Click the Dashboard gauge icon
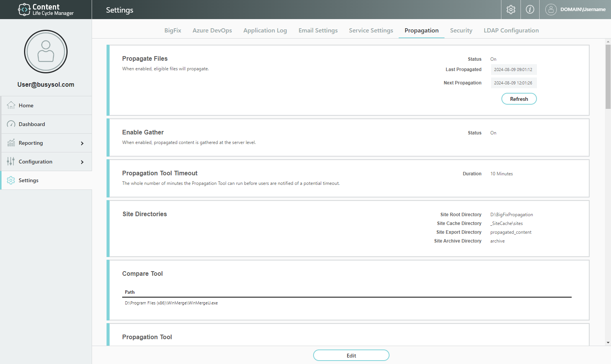The image size is (611, 364). click(x=11, y=124)
